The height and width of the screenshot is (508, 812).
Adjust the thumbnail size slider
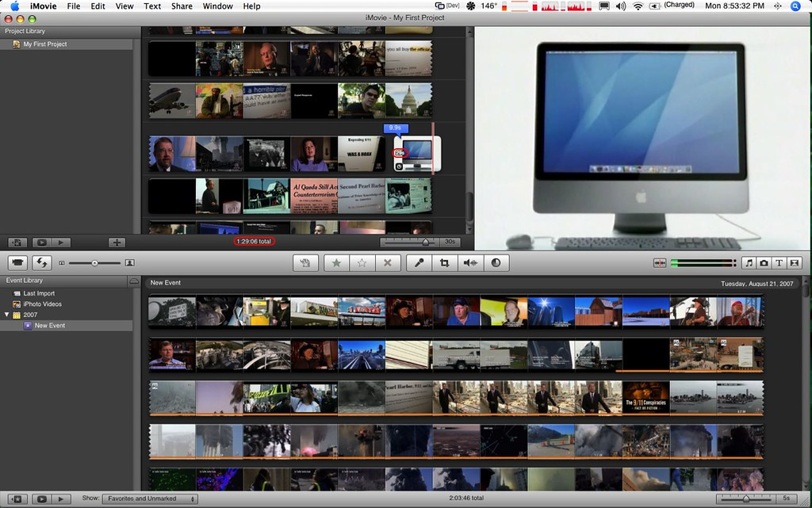94,263
